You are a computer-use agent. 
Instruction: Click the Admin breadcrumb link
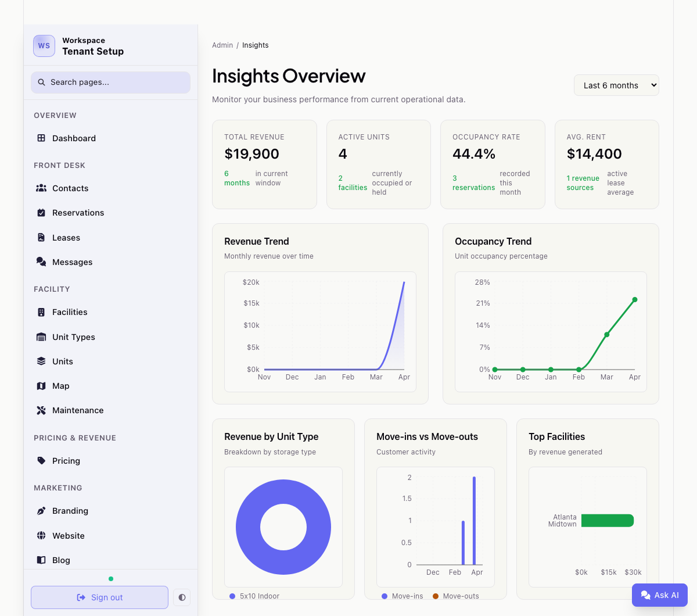click(x=222, y=45)
